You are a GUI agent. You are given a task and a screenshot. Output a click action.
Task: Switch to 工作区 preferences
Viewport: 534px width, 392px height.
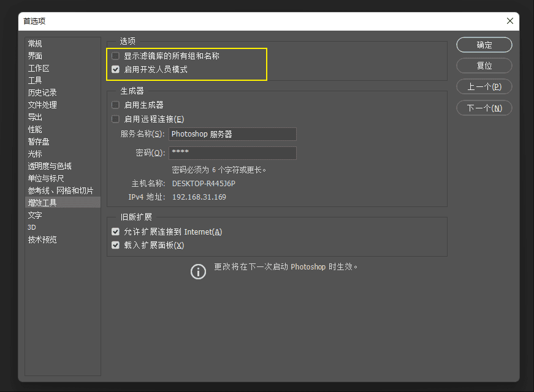63,68
